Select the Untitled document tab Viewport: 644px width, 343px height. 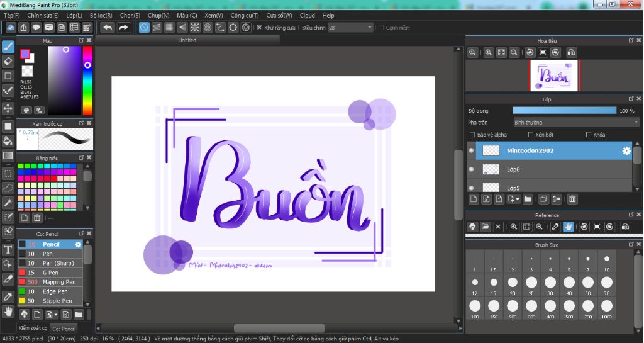pyautogui.click(x=187, y=40)
